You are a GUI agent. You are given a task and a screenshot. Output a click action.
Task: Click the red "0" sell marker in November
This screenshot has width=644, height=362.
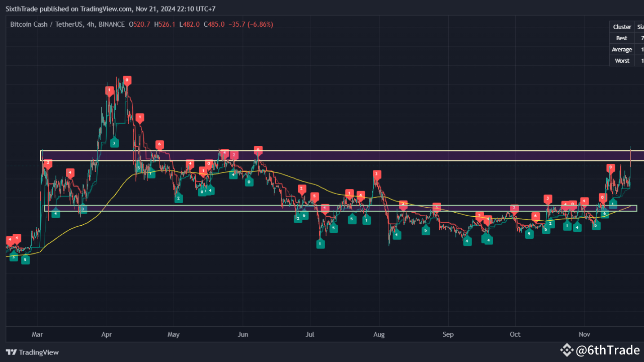610,166
